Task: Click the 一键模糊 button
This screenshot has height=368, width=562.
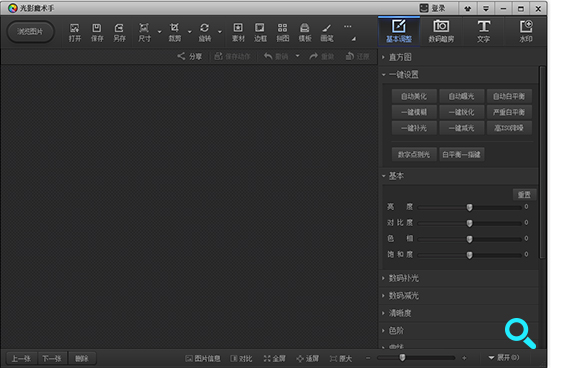Action: click(414, 112)
